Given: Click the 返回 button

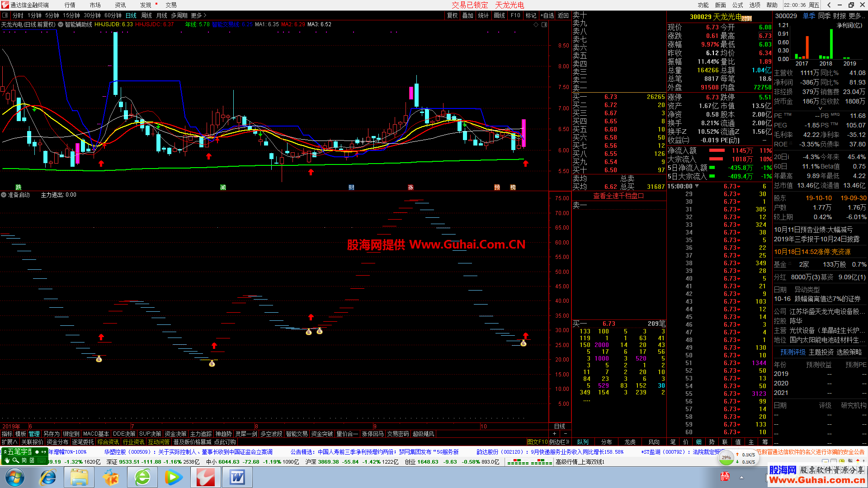Looking at the screenshot, I should tap(563, 15).
